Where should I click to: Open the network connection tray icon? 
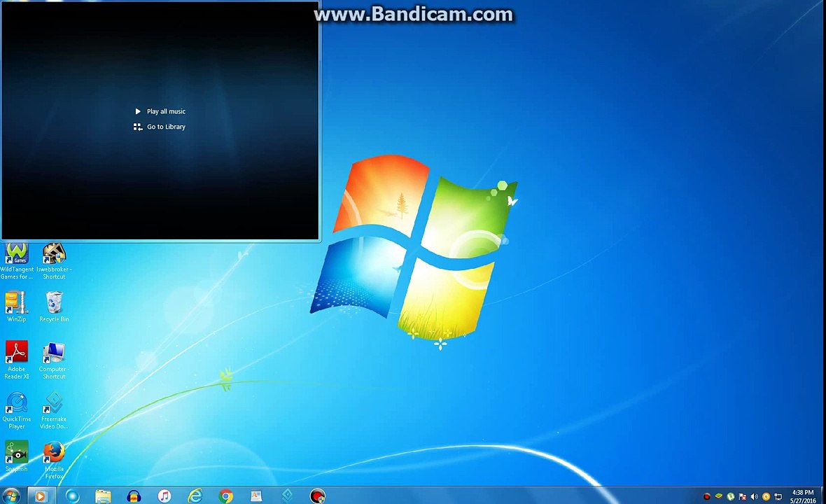778,496
